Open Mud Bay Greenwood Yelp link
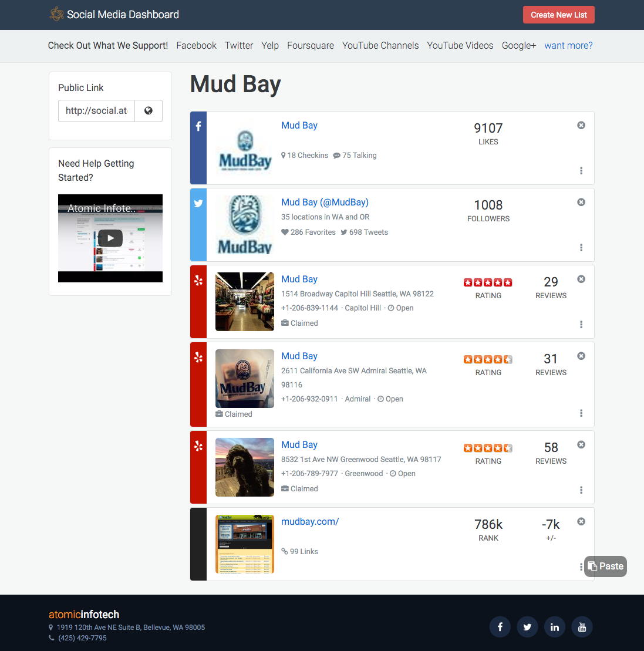This screenshot has height=651, width=644. 299,444
